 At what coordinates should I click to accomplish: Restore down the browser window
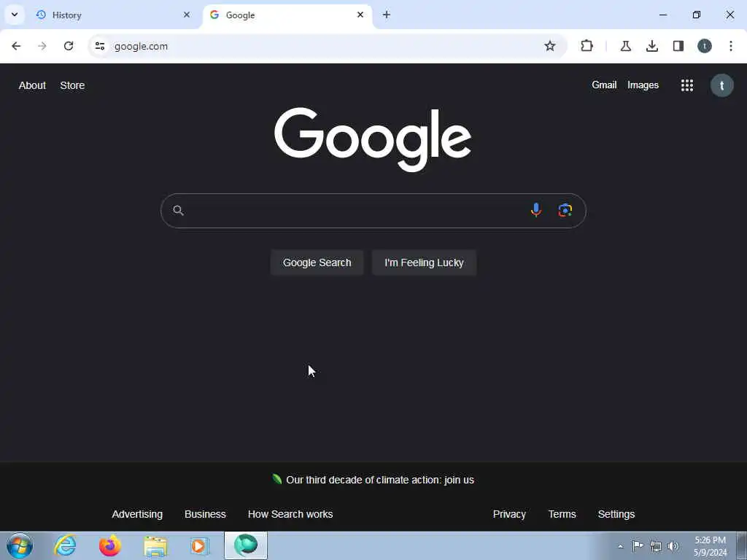tap(697, 15)
